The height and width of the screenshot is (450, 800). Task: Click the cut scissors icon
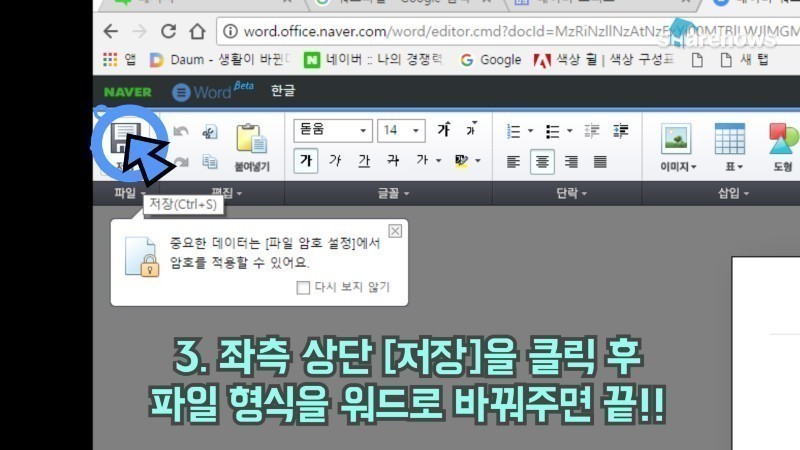pyautogui.click(x=210, y=132)
